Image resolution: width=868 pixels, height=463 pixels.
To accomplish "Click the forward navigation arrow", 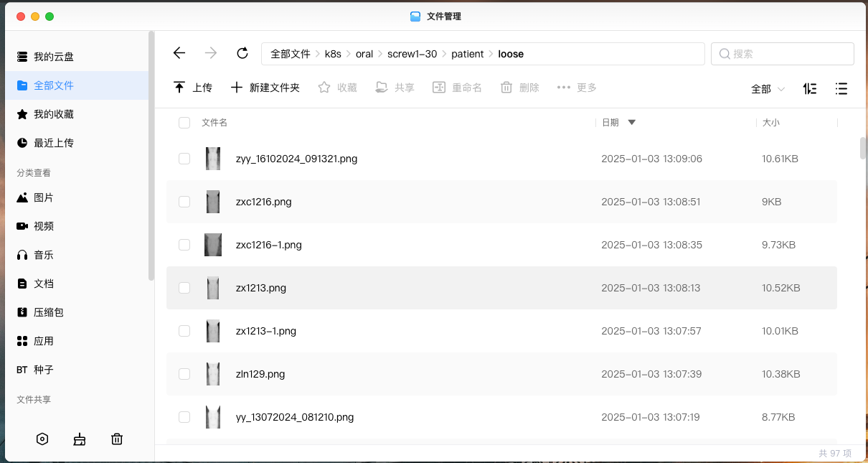I will 211,53.
